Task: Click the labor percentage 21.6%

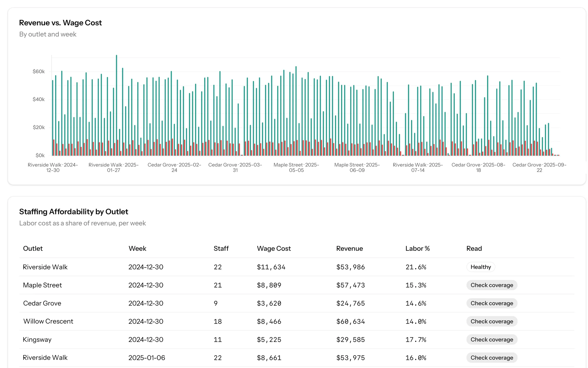Action: (x=416, y=267)
